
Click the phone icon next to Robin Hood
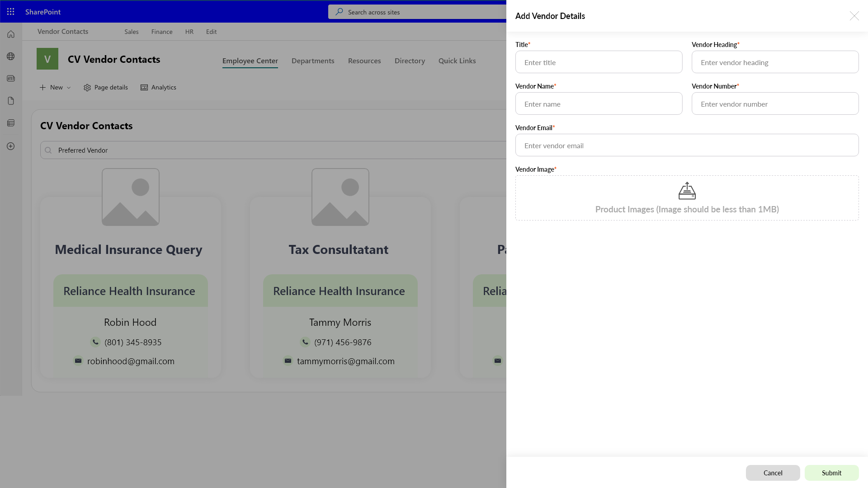pyautogui.click(x=96, y=342)
